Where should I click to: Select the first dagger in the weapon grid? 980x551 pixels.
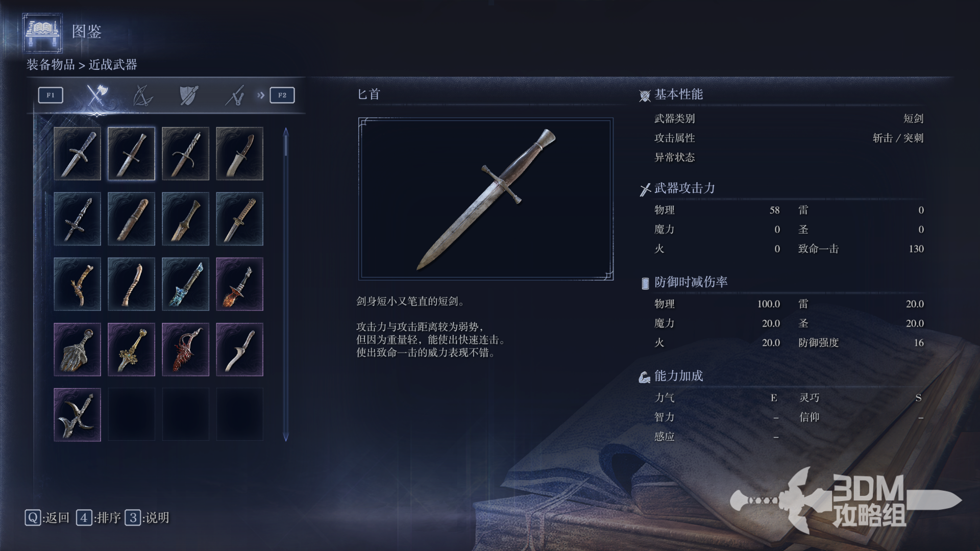pos(77,154)
